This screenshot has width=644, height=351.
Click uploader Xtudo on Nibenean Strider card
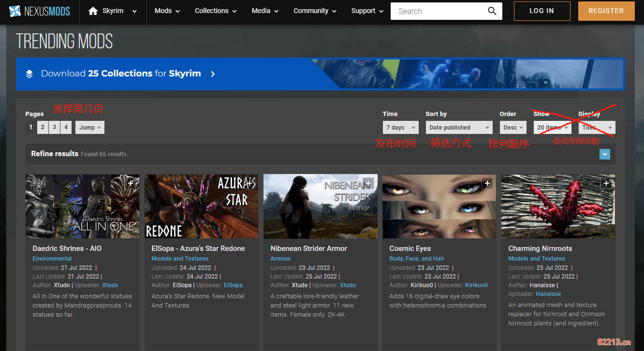(x=348, y=285)
